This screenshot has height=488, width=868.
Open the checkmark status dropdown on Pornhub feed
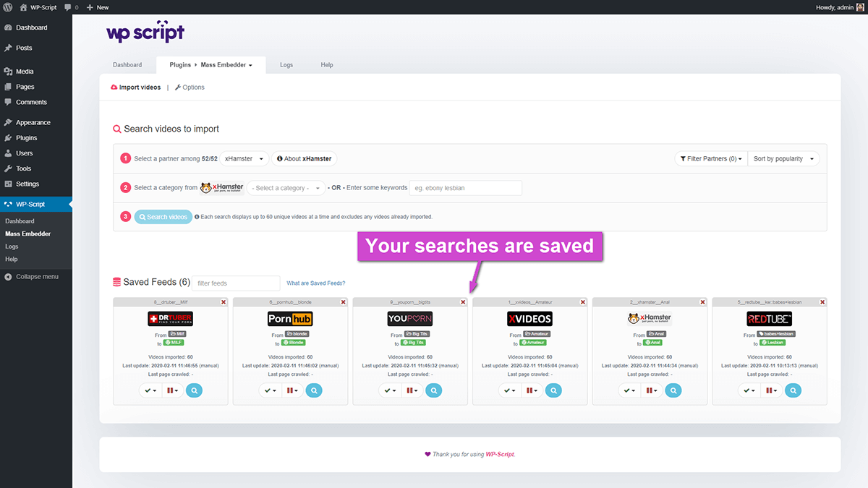(x=270, y=390)
